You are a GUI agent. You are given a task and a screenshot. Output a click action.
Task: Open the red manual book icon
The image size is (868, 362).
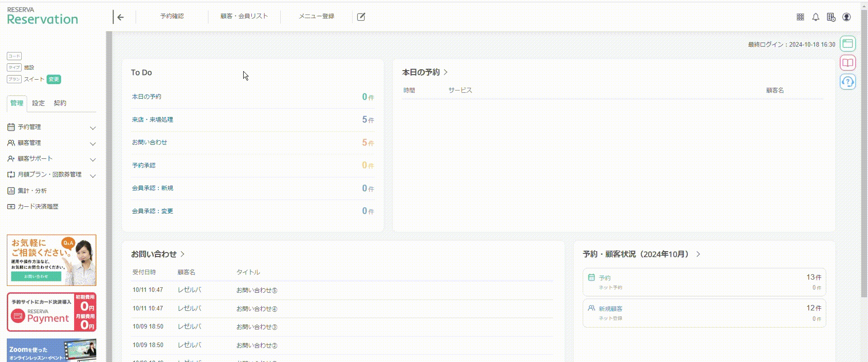coord(848,63)
